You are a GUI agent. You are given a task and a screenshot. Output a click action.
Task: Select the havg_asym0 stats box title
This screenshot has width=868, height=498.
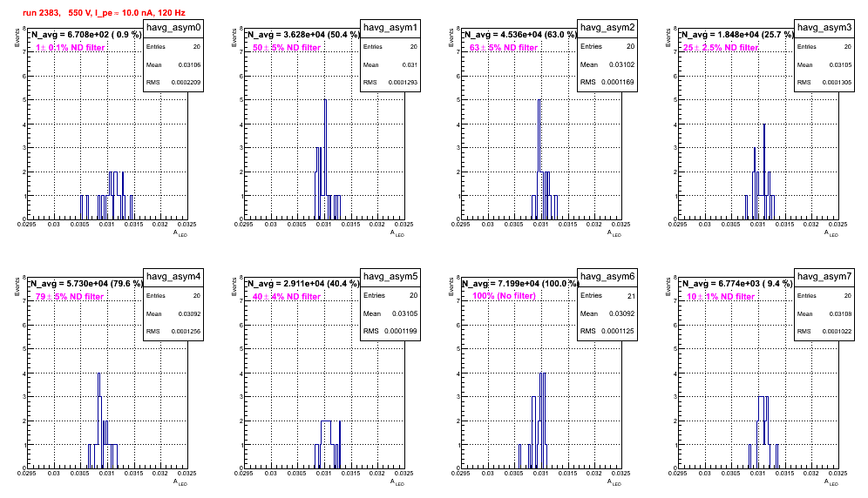tap(173, 28)
